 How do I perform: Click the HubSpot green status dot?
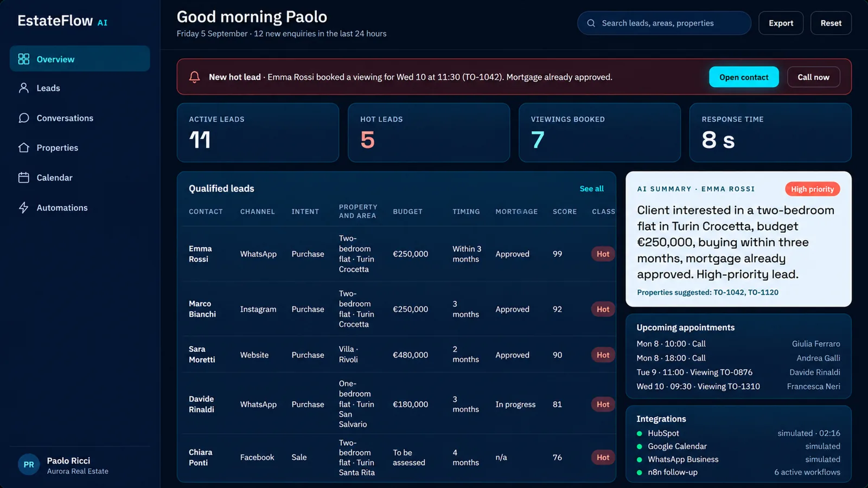tap(639, 433)
